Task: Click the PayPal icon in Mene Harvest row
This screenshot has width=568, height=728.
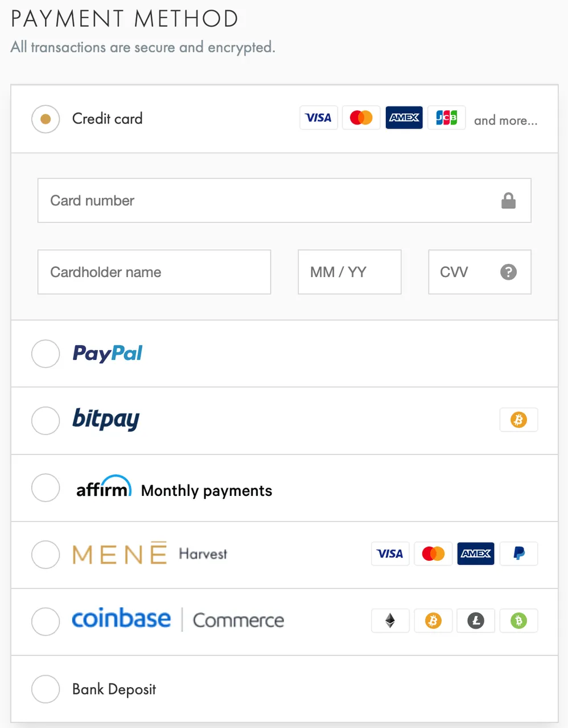Action: 518,553
